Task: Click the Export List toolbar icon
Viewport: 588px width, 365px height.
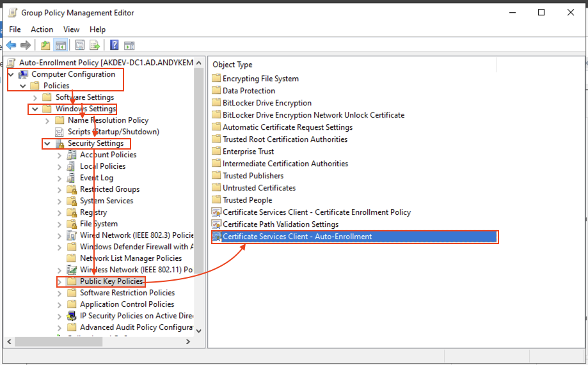Action: point(95,45)
